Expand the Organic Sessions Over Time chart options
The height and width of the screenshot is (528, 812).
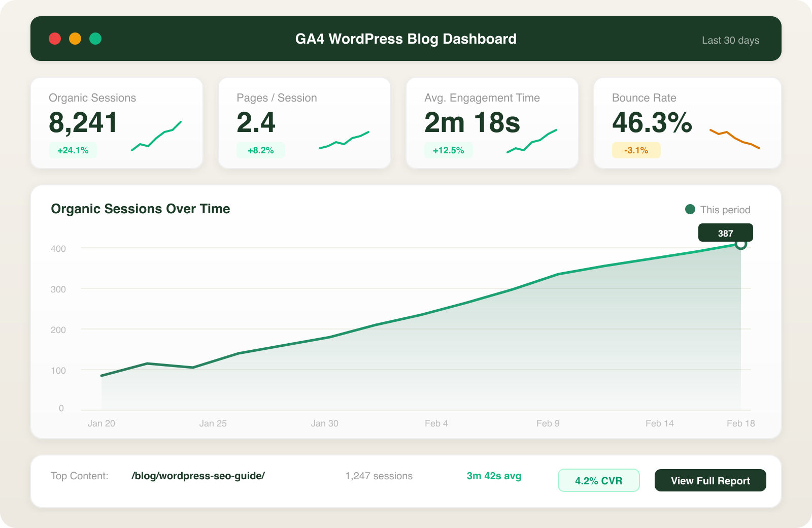(141, 209)
